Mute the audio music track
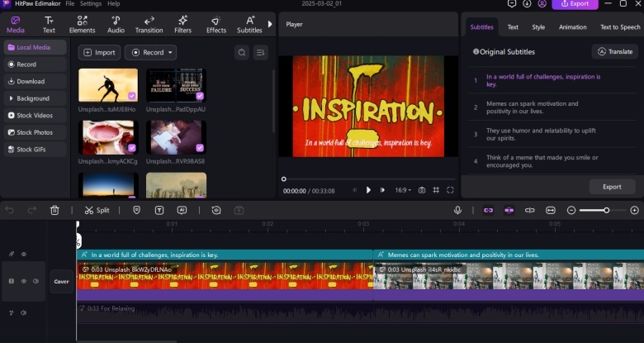The width and height of the screenshot is (644, 343). [23, 312]
